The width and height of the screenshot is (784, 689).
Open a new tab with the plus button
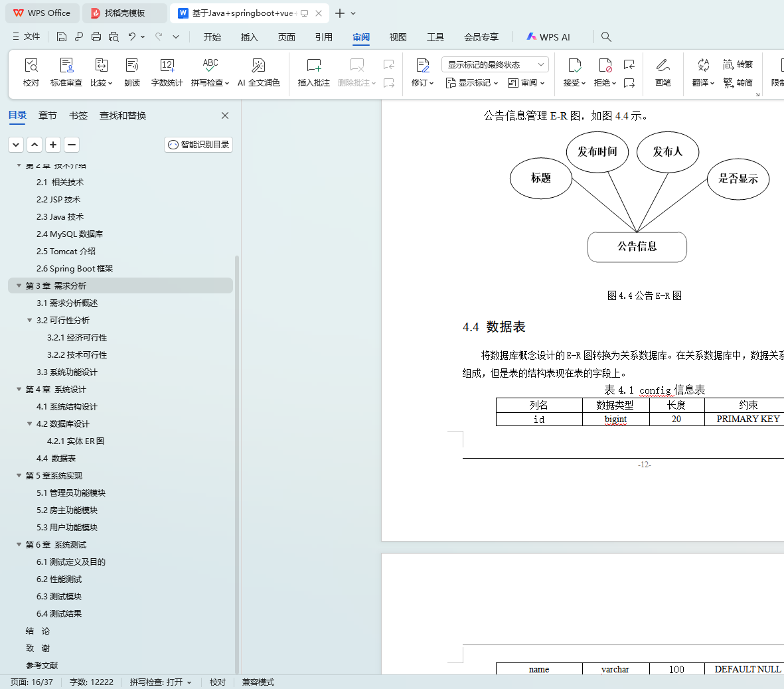click(339, 13)
